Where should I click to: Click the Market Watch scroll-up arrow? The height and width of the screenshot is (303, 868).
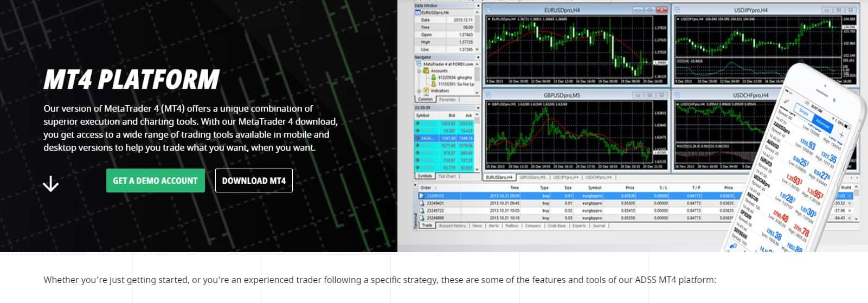pos(477,114)
